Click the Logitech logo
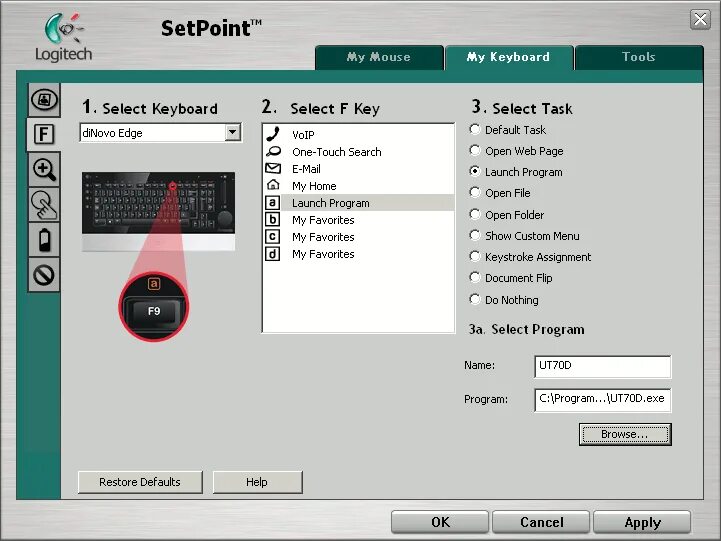Screen dimensions: 721x541 64,37
